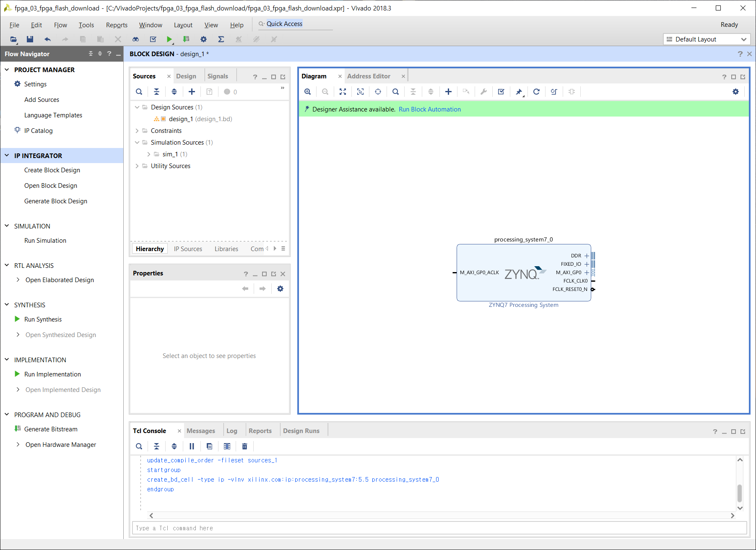Click the Quick Access search field

pyautogui.click(x=295, y=24)
